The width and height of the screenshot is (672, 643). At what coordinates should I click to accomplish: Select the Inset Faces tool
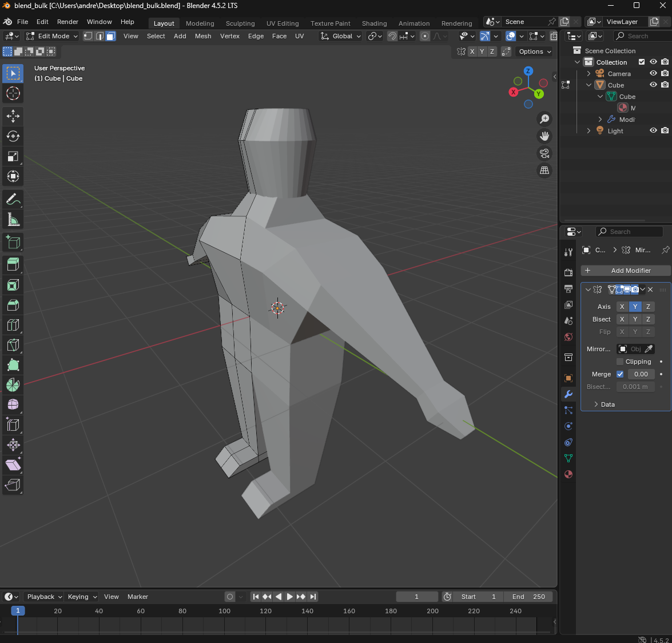click(13, 285)
